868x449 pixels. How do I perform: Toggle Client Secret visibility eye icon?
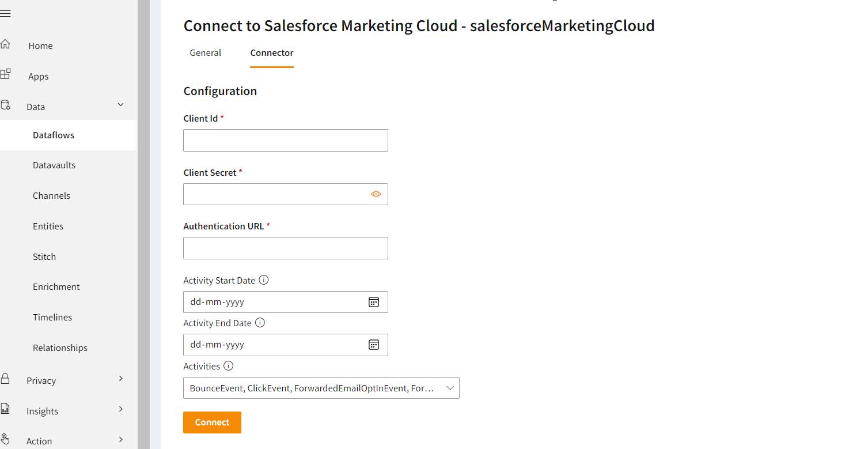(376, 194)
